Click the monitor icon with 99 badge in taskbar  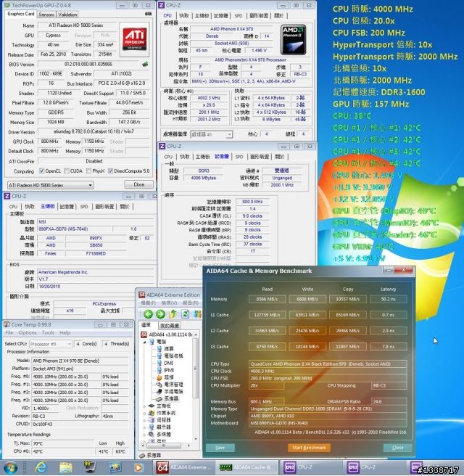90,467
